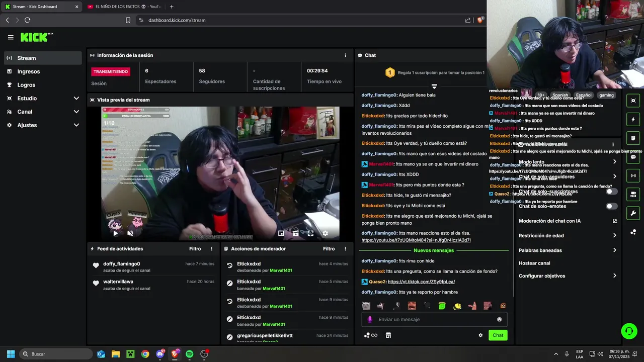Expand Restricción de edad option
This screenshot has width=644, height=362.
tap(568, 235)
